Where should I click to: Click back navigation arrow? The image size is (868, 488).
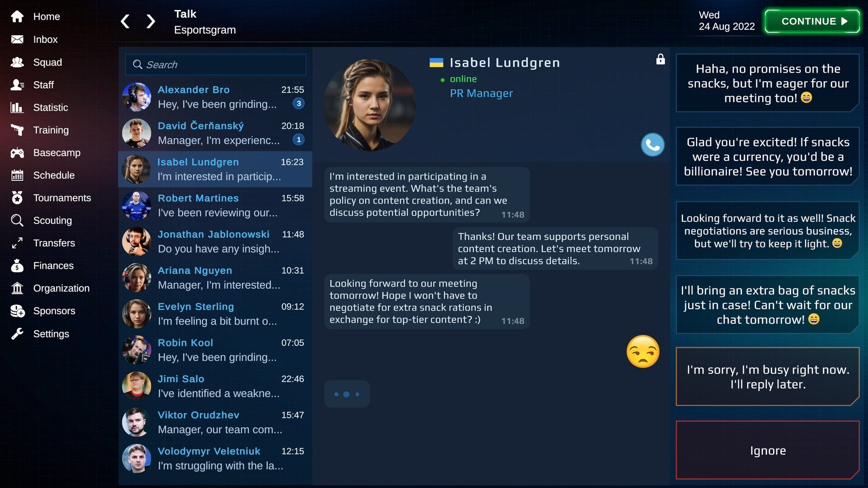coord(126,21)
